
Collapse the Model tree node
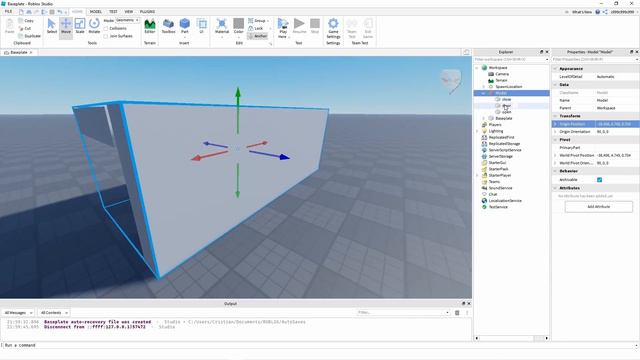pyautogui.click(x=484, y=93)
